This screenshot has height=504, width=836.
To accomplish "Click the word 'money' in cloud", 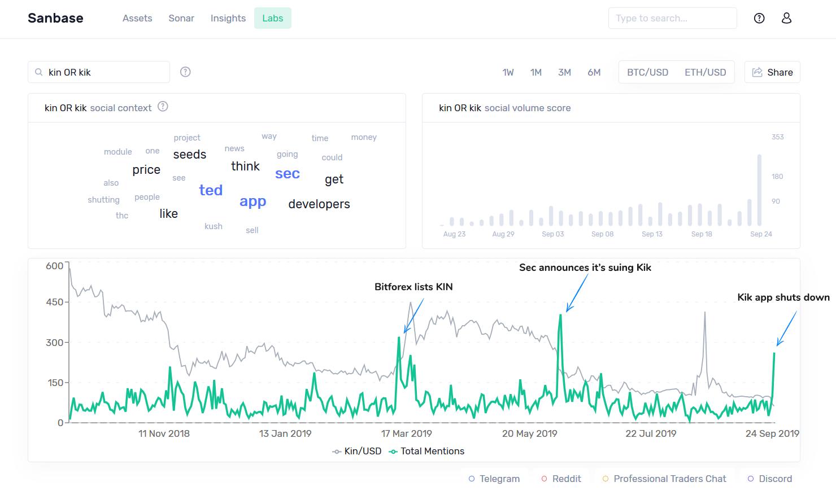I will tap(364, 137).
